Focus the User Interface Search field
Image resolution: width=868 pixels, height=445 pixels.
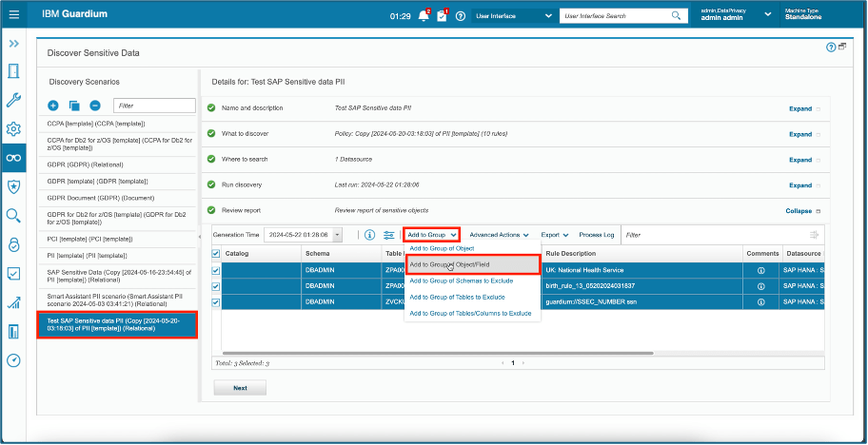616,15
